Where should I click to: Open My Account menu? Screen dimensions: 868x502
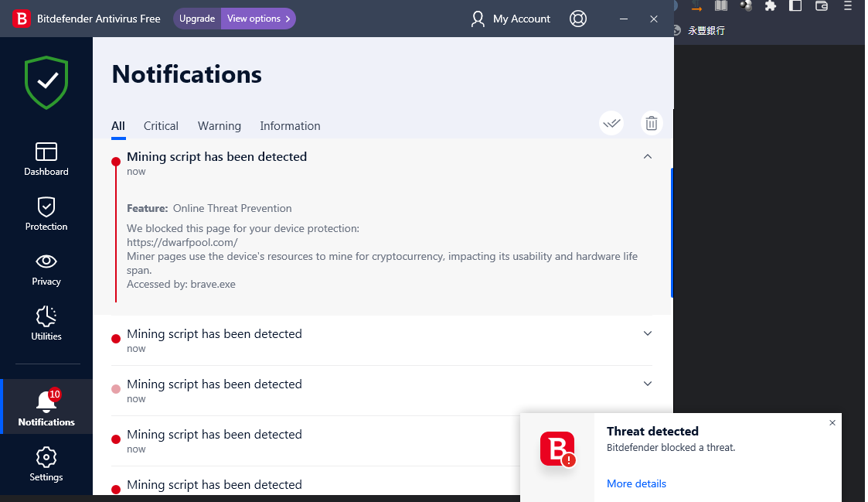point(511,19)
